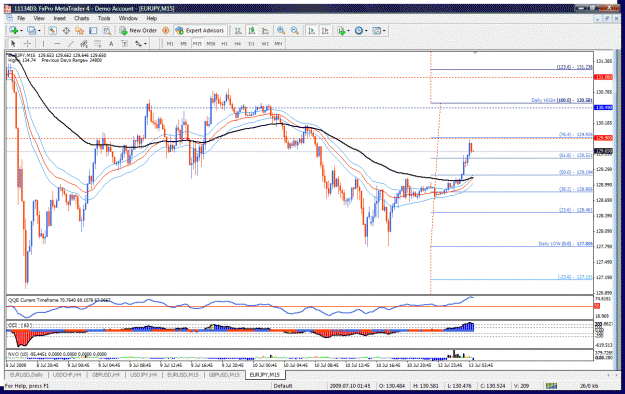Image resolution: width=625 pixels, height=394 pixels.
Task: Select the M15 timeframe button
Action: click(x=197, y=43)
